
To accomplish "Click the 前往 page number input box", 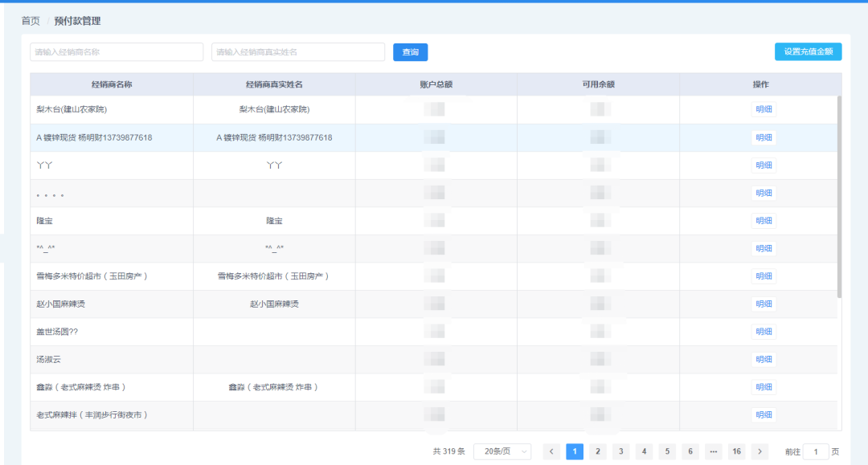I will click(816, 452).
